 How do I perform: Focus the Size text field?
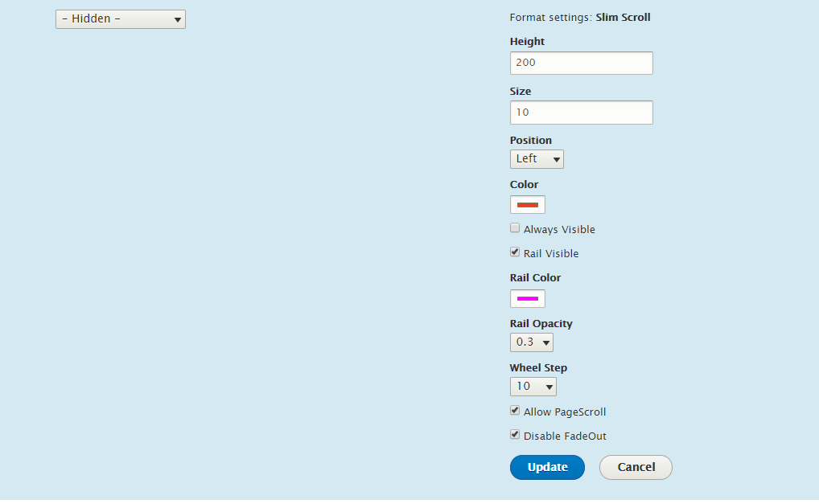click(582, 113)
